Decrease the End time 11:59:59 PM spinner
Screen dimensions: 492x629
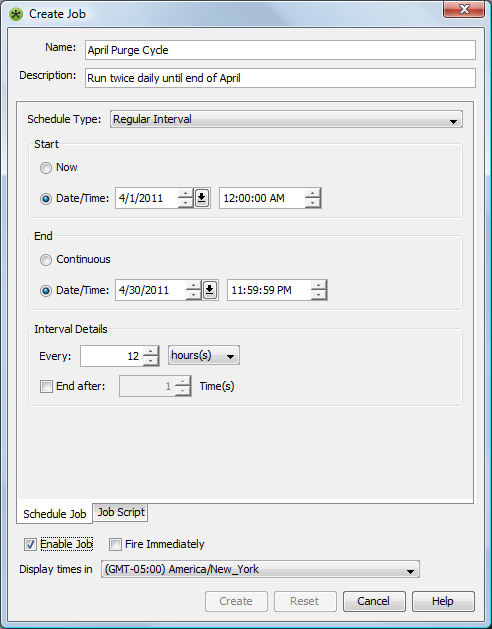pos(319,295)
